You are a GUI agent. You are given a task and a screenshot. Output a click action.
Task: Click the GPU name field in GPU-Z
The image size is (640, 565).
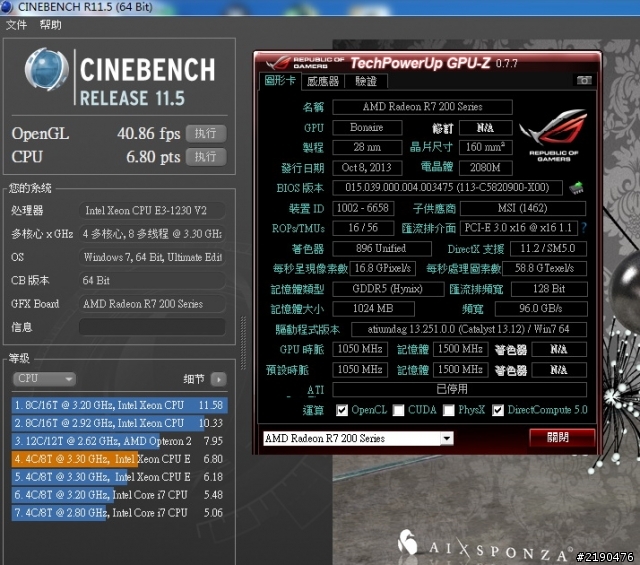[x=422, y=107]
